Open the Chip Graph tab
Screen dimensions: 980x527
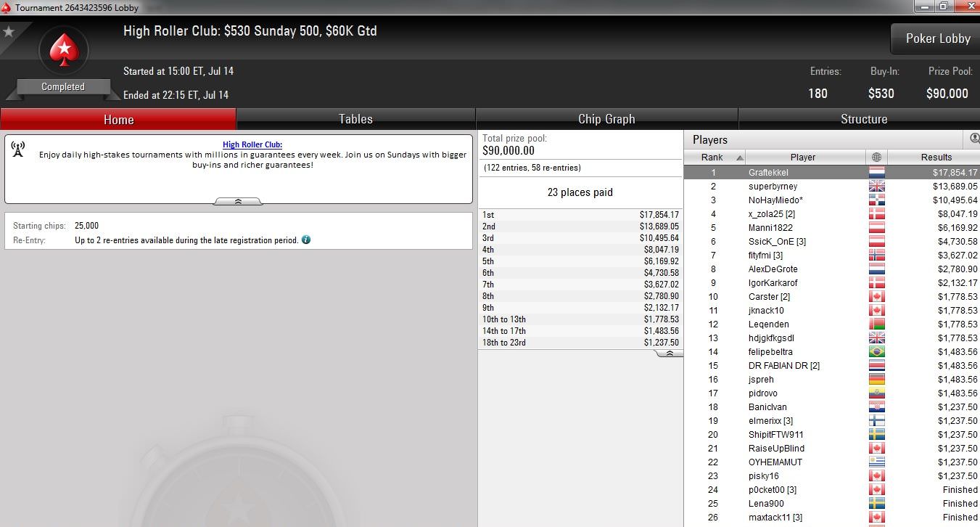[606, 119]
